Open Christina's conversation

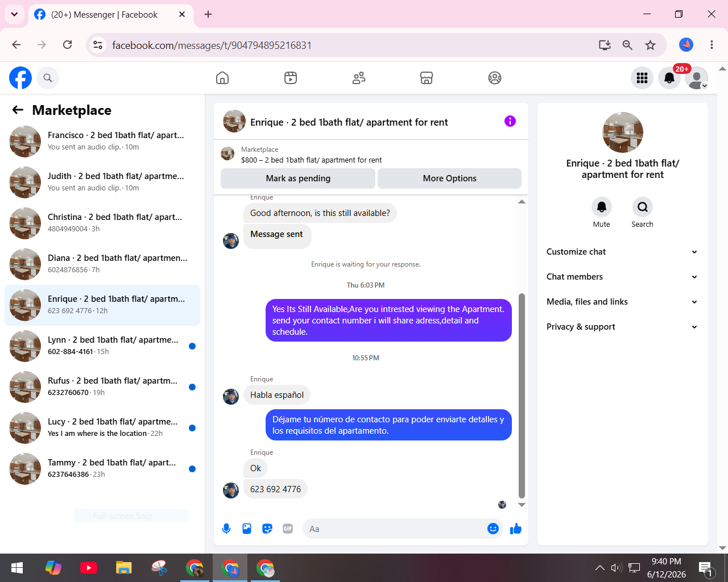click(x=102, y=223)
